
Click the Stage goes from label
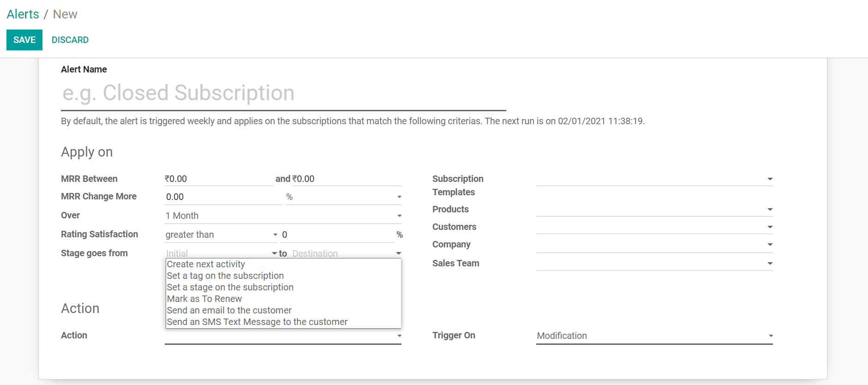point(94,253)
